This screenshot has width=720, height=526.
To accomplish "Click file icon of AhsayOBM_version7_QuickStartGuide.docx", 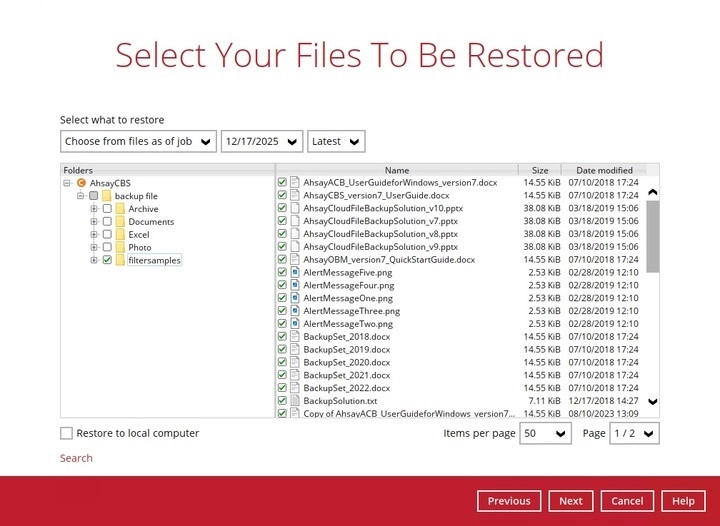I will [295, 259].
